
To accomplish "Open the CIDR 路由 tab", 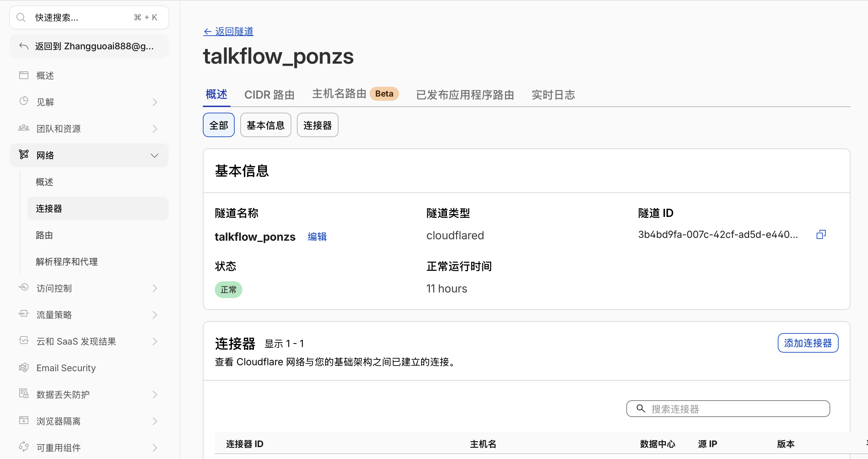I will coord(269,94).
